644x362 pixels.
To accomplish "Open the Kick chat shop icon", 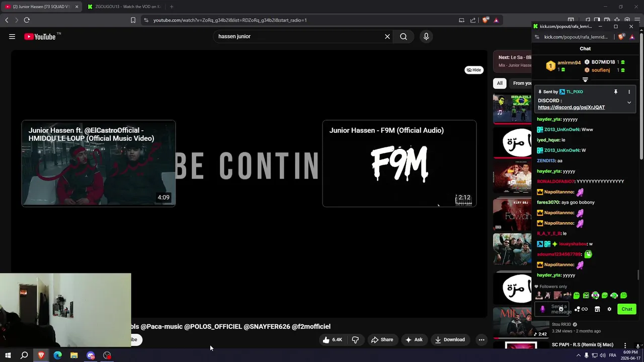I will click(597, 309).
